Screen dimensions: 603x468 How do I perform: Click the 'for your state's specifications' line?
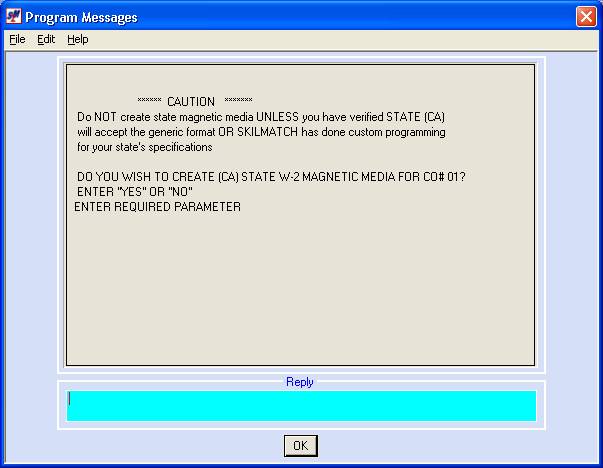[145, 147]
